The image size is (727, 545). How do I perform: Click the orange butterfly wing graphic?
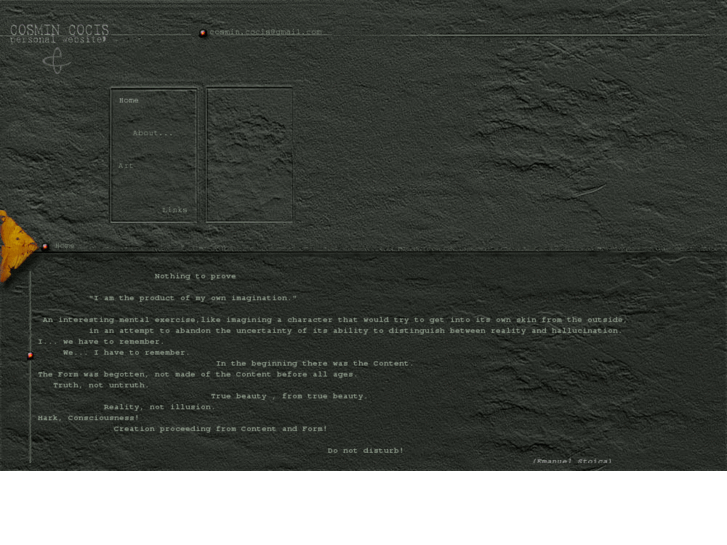pos(17,246)
